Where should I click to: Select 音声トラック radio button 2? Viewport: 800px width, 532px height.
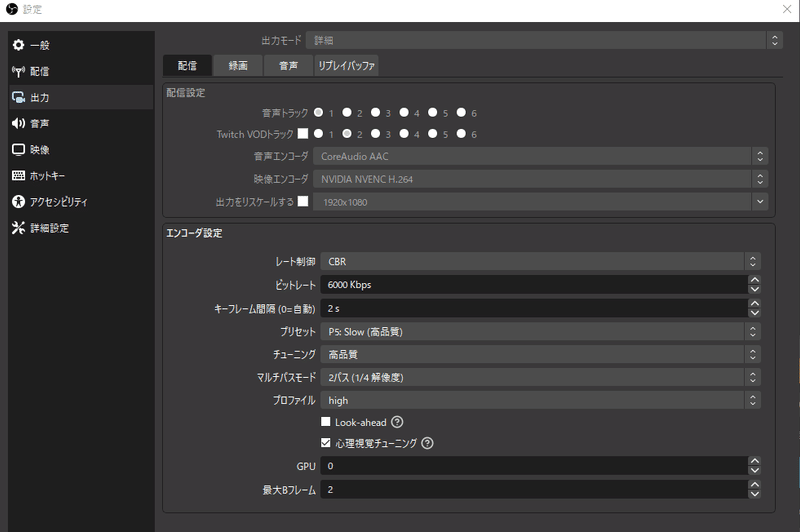pos(347,112)
